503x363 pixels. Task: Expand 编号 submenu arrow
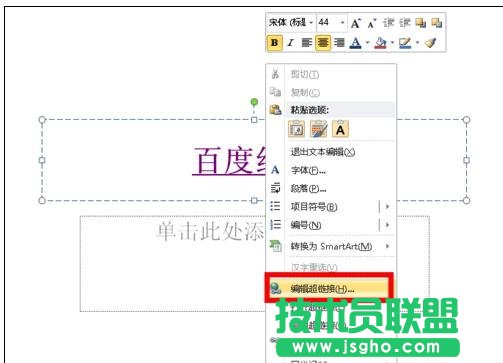point(387,225)
